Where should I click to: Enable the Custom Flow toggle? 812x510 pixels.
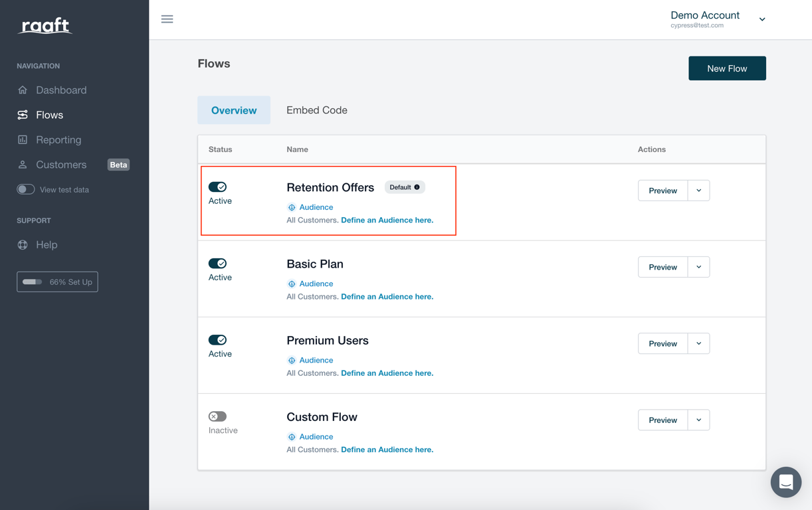[217, 416]
